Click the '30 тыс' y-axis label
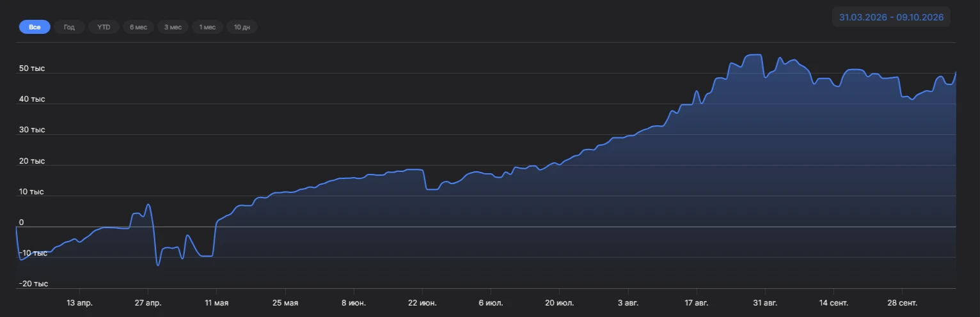The width and height of the screenshot is (980, 317). [32, 130]
